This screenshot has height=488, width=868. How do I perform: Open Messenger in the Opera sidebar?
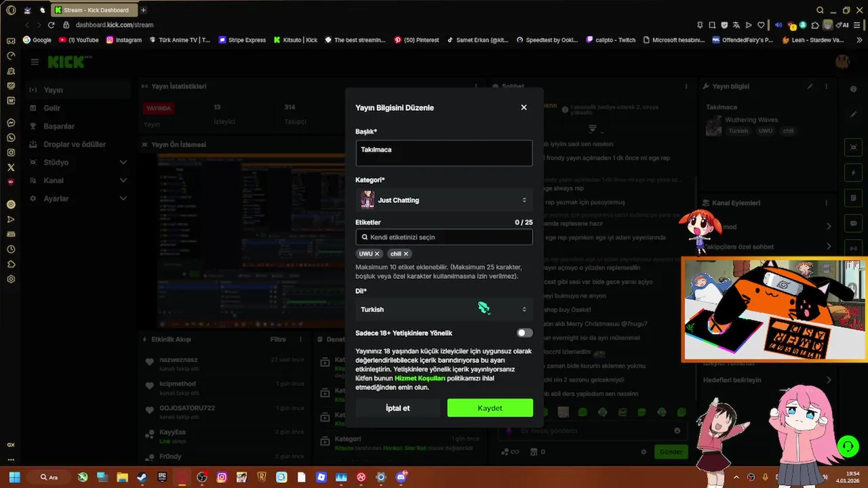click(x=11, y=123)
